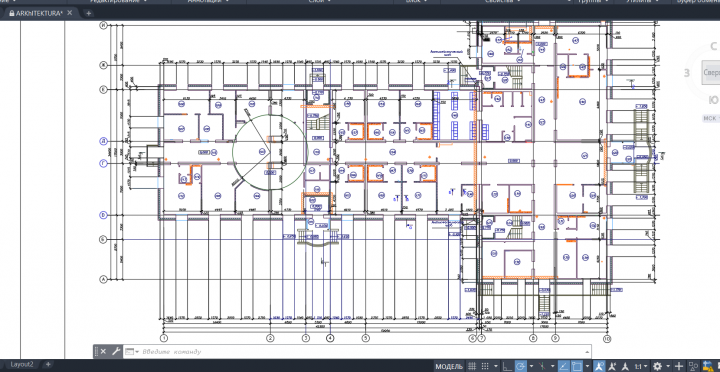Image resolution: width=720 pixels, height=372 pixels.
Task: Disable polar tracking in status bar
Action: click(x=520, y=366)
